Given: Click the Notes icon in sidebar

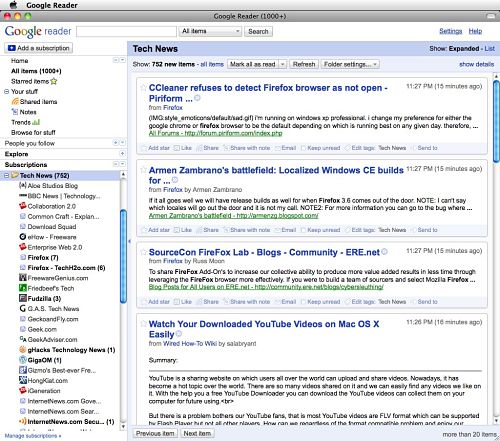Looking at the screenshot, I should (x=15, y=112).
